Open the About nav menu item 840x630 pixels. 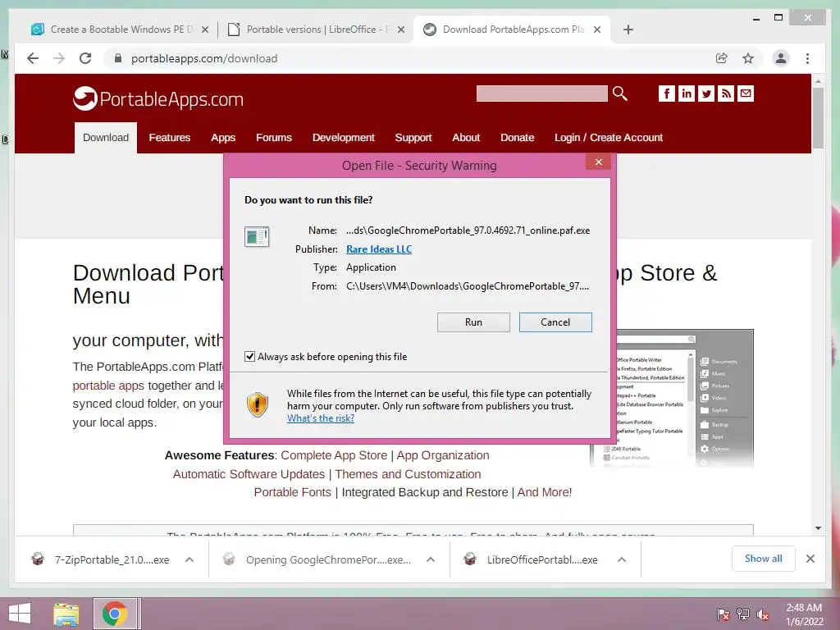point(466,138)
